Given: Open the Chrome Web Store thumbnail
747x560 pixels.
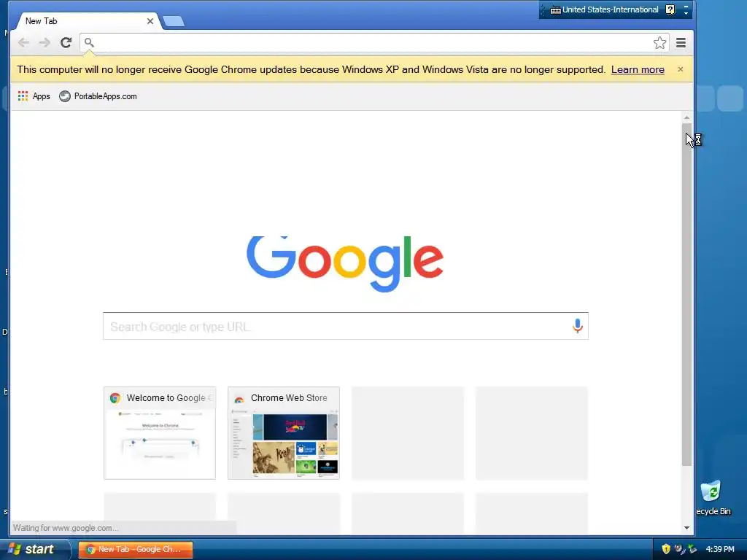Looking at the screenshot, I should [284, 433].
